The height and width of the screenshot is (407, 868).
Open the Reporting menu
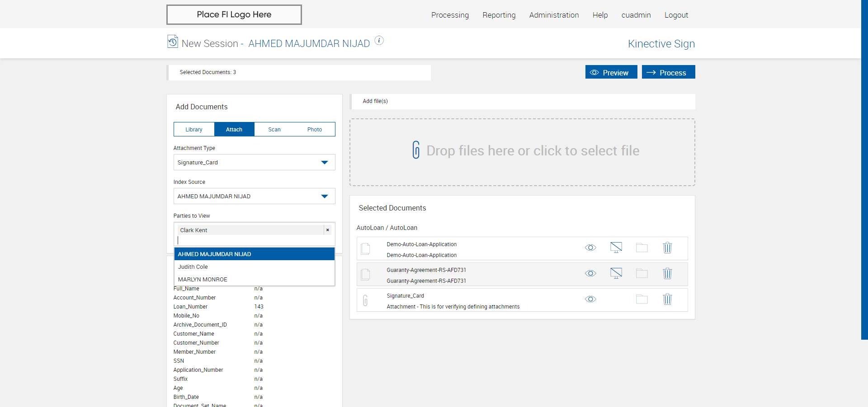tap(499, 15)
